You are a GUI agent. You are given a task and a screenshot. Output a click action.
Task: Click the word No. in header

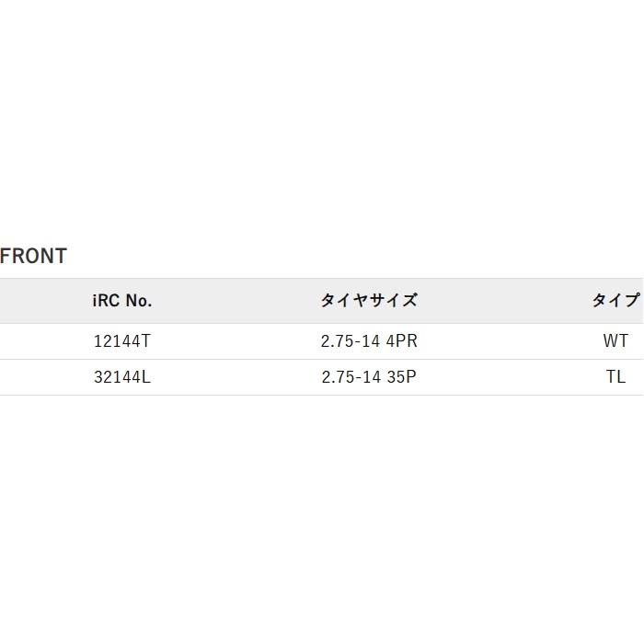pyautogui.click(x=139, y=301)
